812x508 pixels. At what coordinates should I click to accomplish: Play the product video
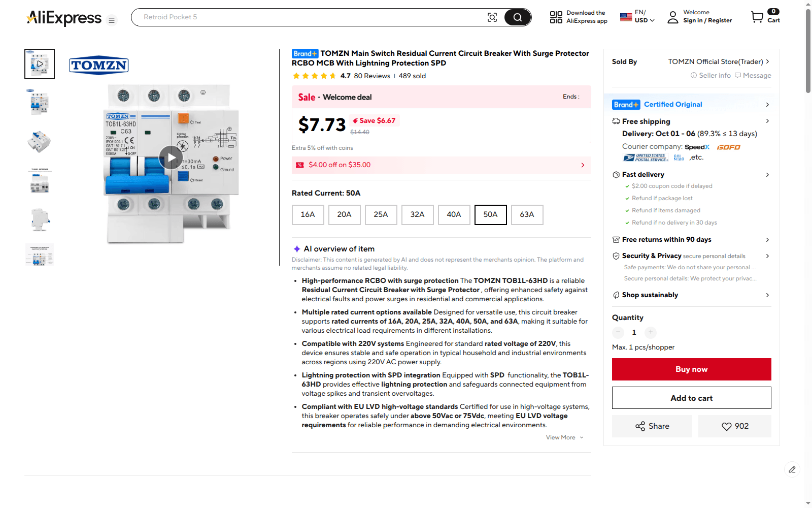tap(171, 157)
